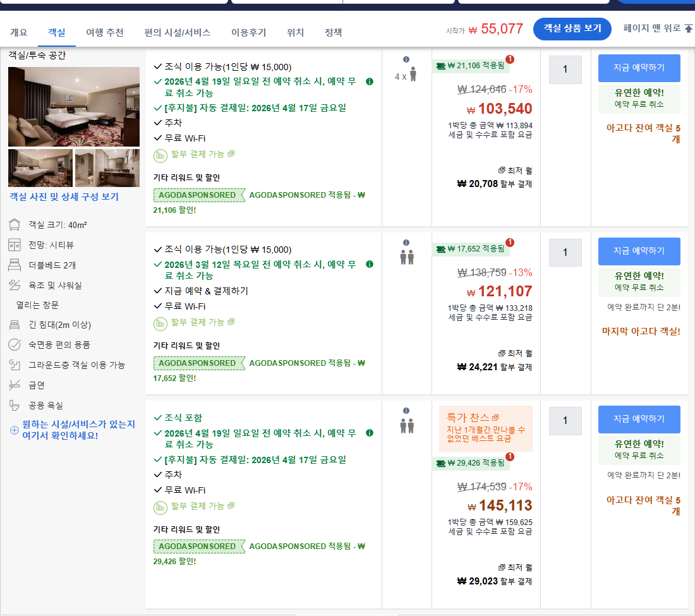Viewport: 695px width, 616px height.
Task: Click the green installment leaf icon on first offer
Action: (160, 154)
